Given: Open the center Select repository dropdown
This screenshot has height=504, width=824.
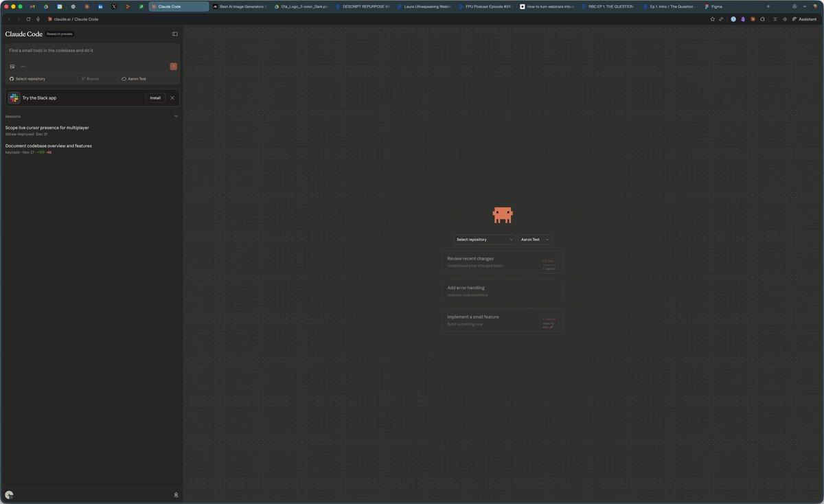Looking at the screenshot, I should pos(484,240).
